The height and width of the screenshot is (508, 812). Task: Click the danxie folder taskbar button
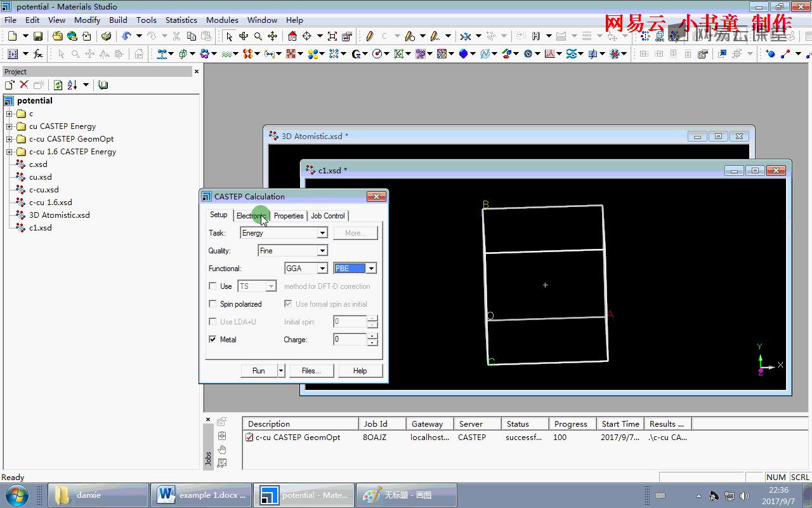click(x=98, y=495)
